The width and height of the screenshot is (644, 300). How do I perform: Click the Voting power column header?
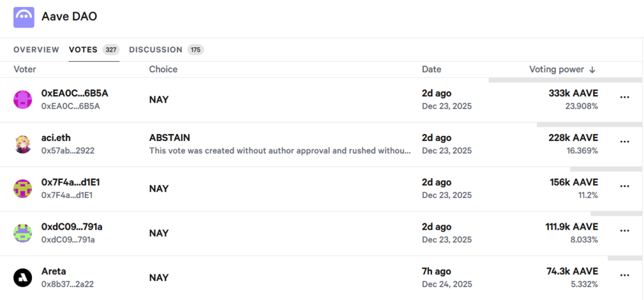pos(557,69)
